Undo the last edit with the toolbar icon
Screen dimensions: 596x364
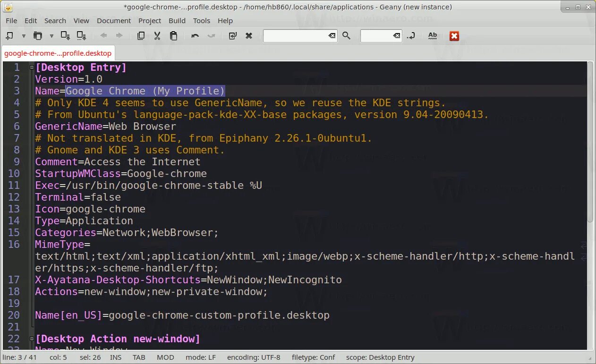(195, 36)
